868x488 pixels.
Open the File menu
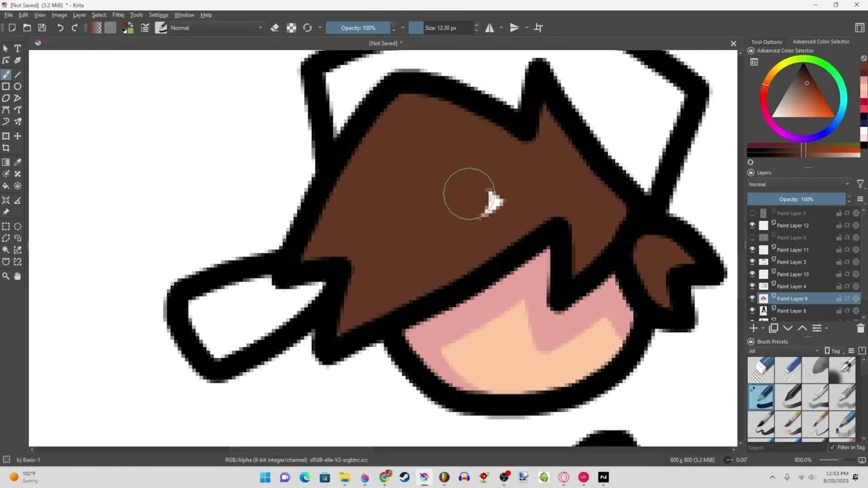coord(8,15)
